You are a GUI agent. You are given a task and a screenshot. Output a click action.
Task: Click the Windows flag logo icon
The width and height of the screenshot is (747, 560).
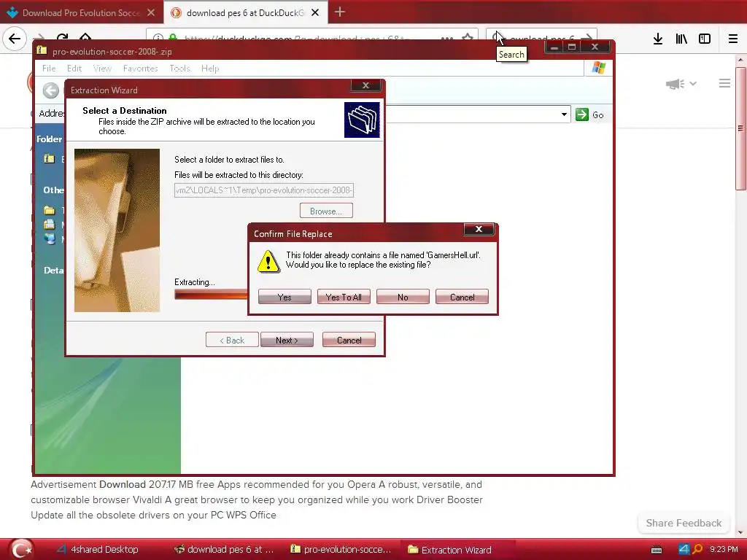coord(598,68)
